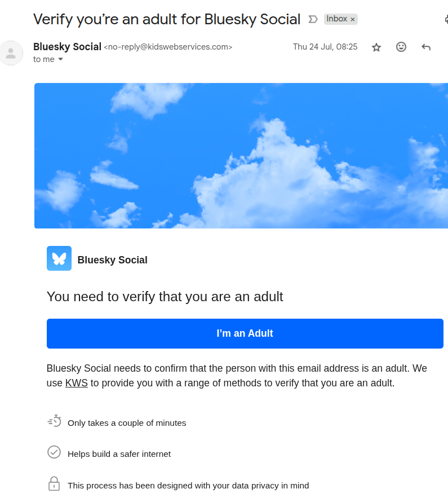The width and height of the screenshot is (448, 502).
Task: Toggle the importance marker beside the subject
Action: pyautogui.click(x=313, y=19)
